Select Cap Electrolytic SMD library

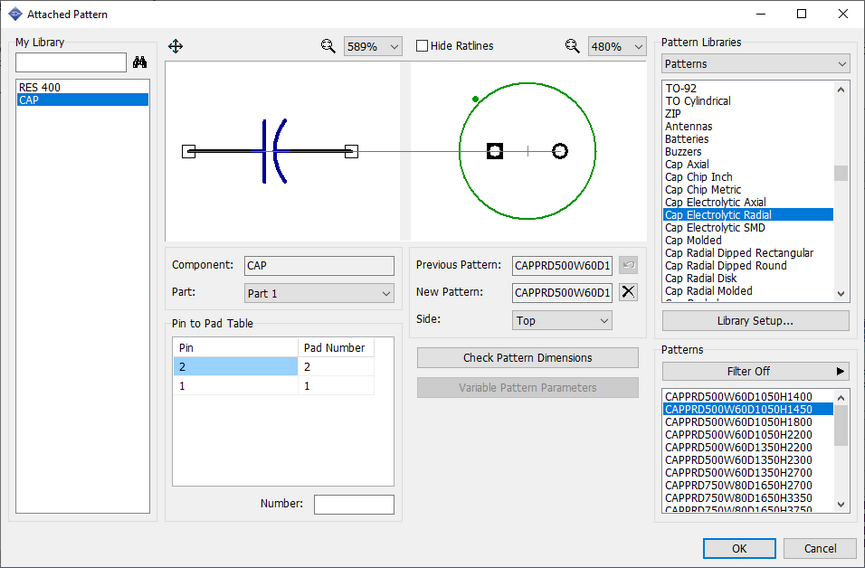click(x=748, y=228)
